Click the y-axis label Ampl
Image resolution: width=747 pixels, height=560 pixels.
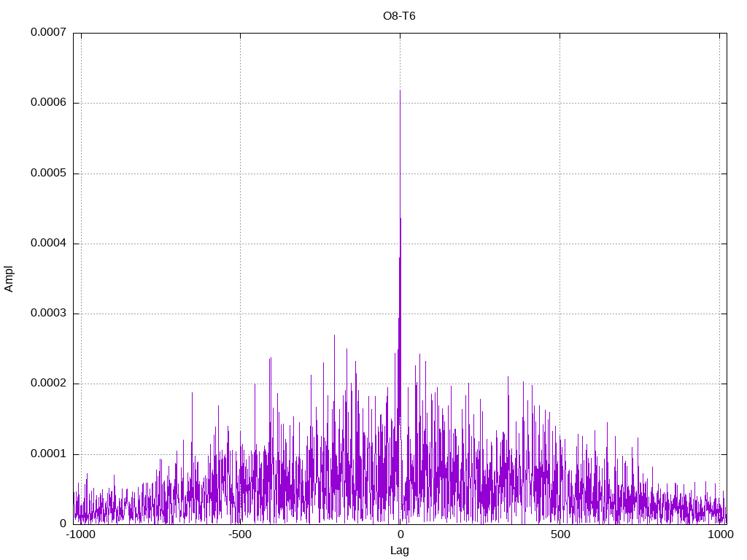tap(9, 279)
